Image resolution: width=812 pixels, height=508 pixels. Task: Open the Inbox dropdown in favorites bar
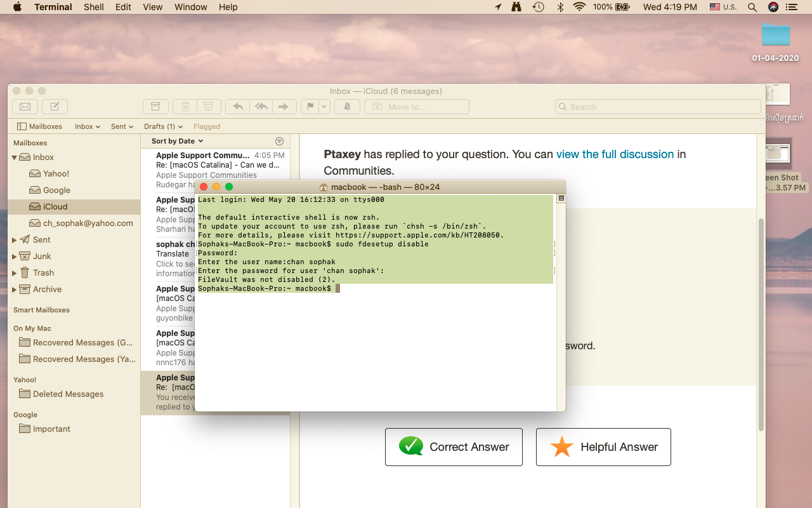(x=88, y=126)
